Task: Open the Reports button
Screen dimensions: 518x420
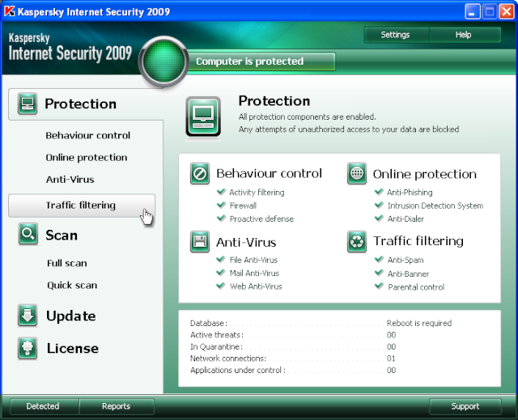Action: 117,406
